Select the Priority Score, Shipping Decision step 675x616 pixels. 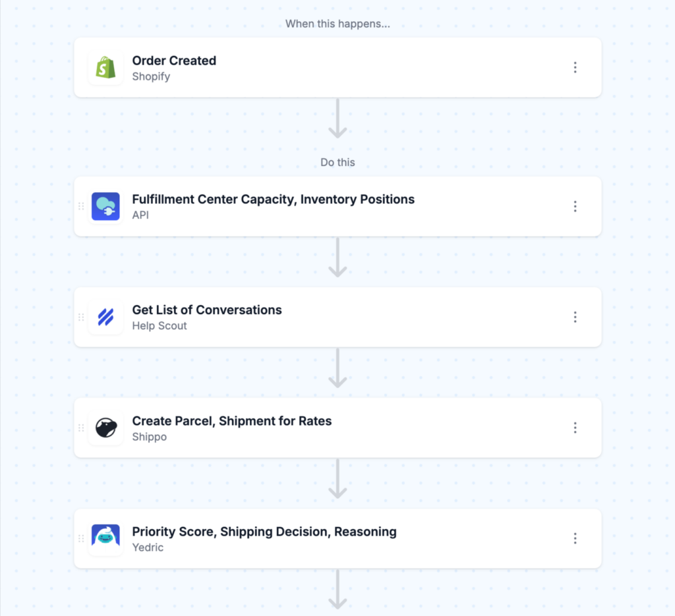pos(330,538)
